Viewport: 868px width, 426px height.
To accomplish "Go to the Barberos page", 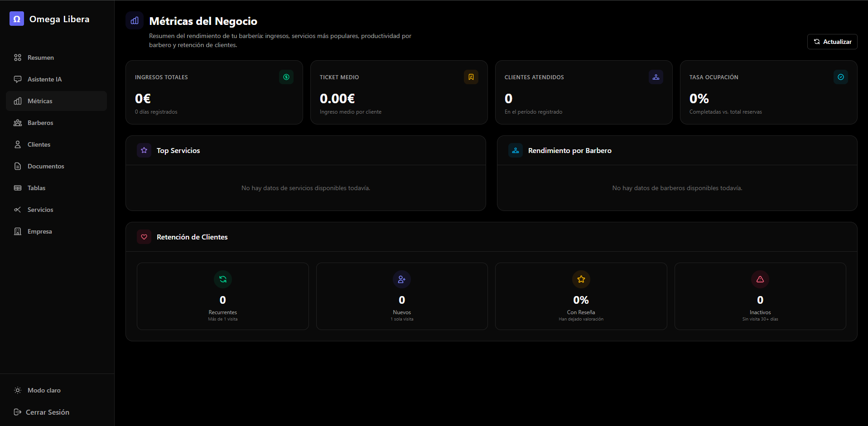I will point(57,123).
